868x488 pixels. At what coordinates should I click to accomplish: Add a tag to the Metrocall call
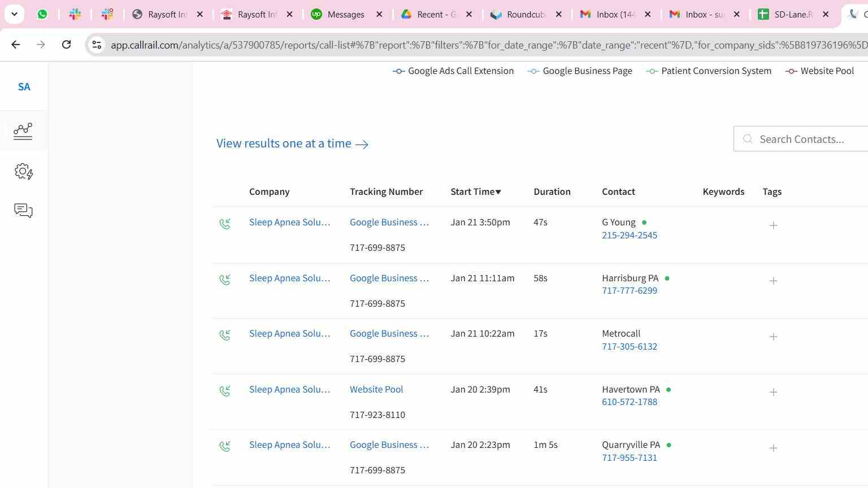click(773, 337)
